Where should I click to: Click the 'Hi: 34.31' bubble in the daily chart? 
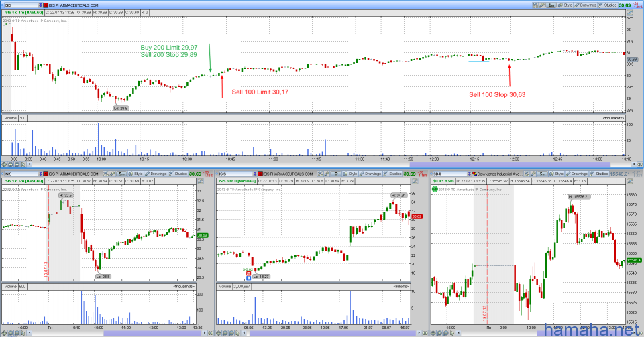click(398, 196)
